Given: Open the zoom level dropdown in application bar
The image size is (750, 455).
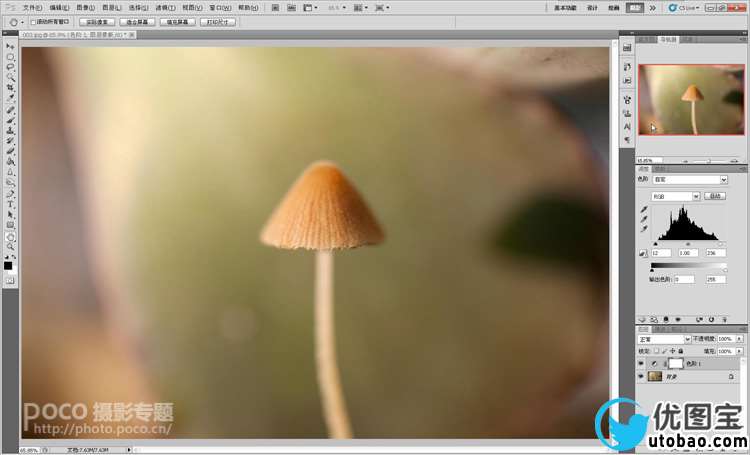Looking at the screenshot, I should point(337,8).
